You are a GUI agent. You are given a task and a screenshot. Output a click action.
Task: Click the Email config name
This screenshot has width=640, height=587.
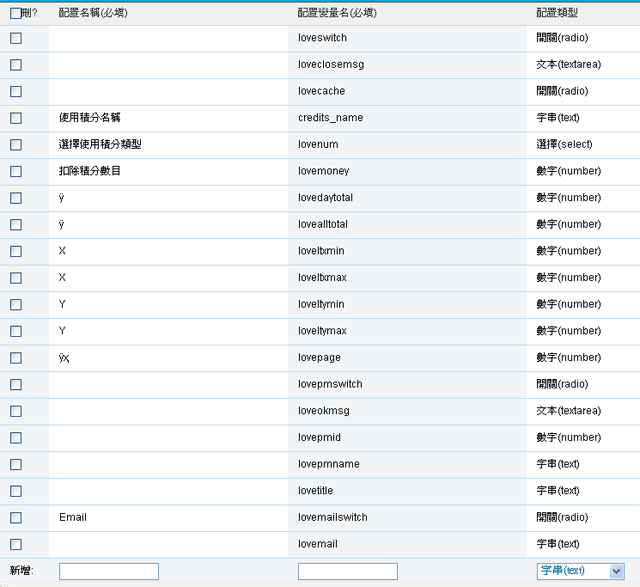(x=73, y=517)
